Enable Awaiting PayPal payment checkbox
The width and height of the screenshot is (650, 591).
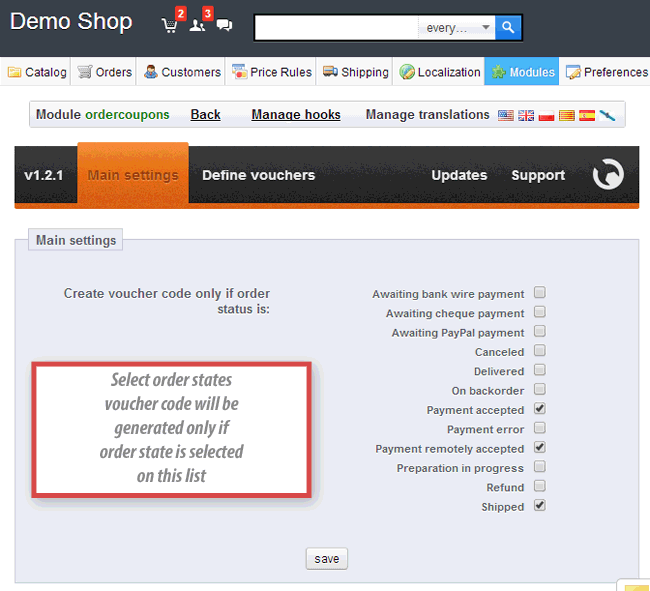(x=540, y=331)
